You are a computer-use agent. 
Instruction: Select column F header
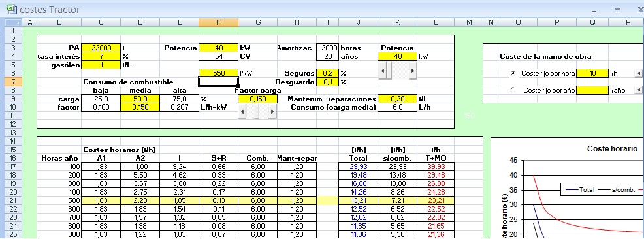click(218, 23)
